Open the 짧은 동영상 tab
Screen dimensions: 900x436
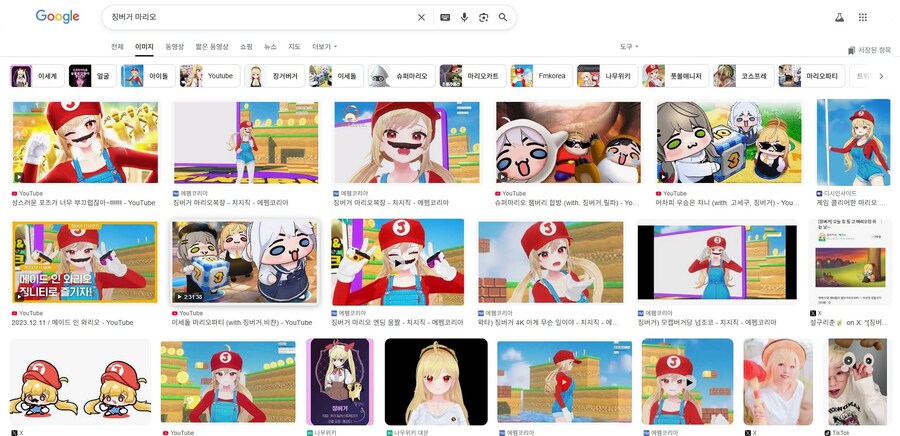coord(212,46)
